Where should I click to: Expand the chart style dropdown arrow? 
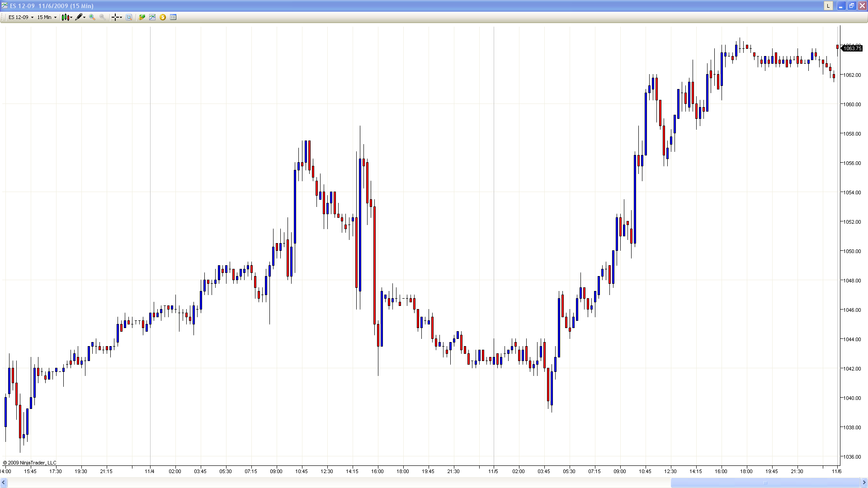click(71, 18)
